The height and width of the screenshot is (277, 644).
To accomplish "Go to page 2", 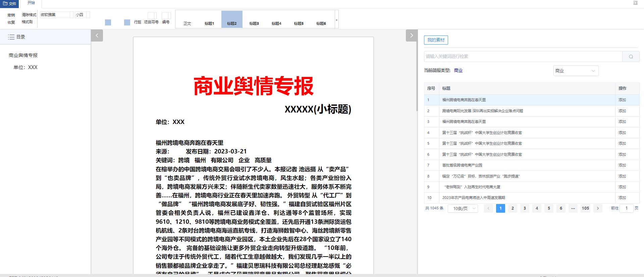I will coord(513,208).
